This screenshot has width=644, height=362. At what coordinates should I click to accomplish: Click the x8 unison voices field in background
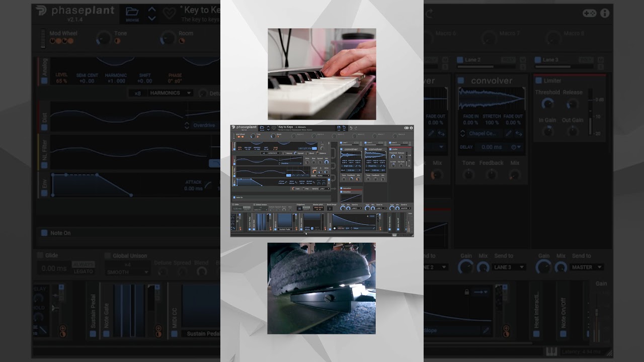click(x=137, y=93)
